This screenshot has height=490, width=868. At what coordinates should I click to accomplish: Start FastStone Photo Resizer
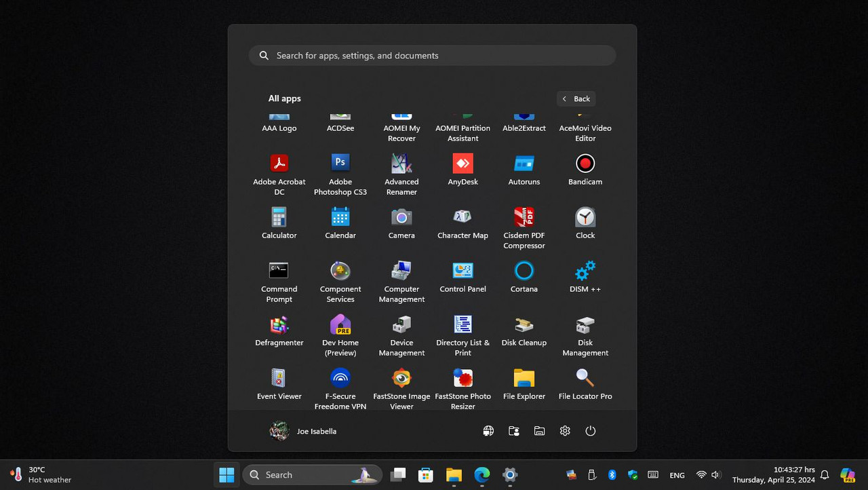coord(462,387)
